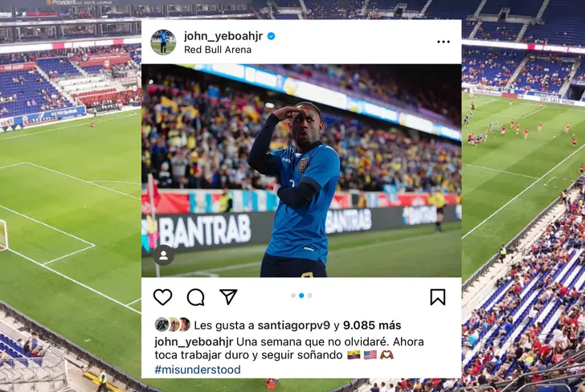Click the #misunderstood hashtag
The image size is (585, 392).
pos(198,370)
